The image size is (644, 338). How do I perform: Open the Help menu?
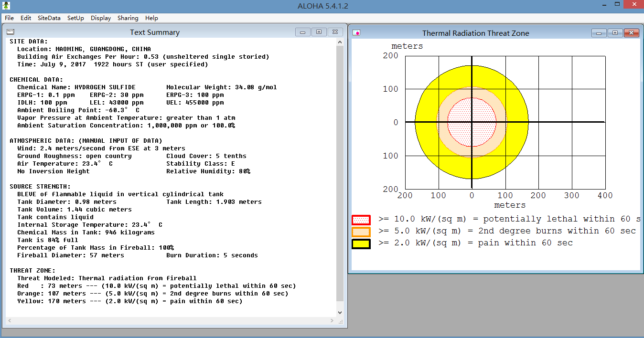pos(151,18)
